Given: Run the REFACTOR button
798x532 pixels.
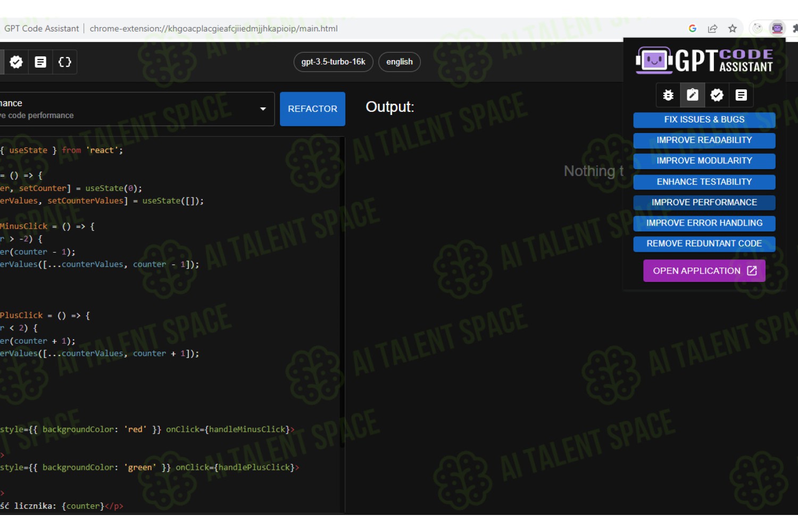Looking at the screenshot, I should 312,109.
